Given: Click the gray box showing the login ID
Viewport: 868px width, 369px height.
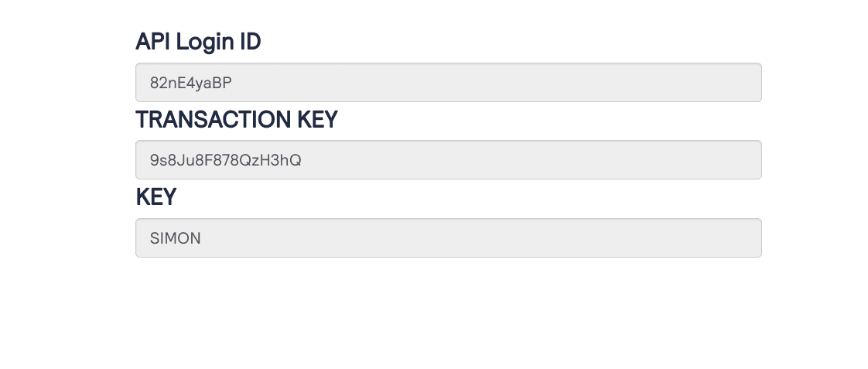Looking at the screenshot, I should point(449,83).
